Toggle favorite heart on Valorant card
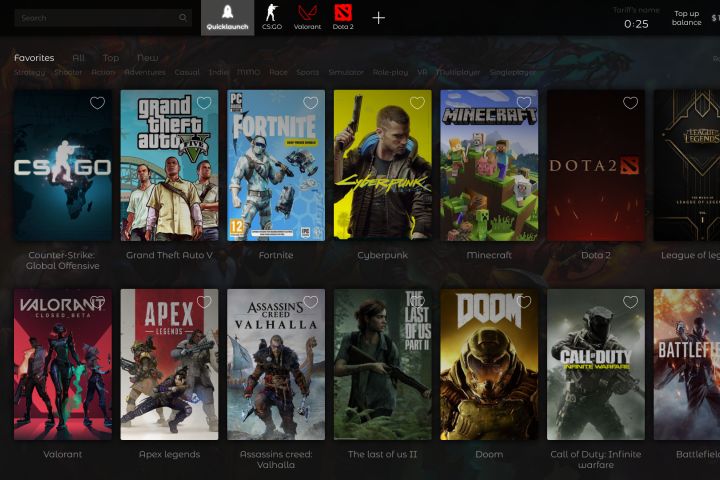720x480 pixels. tap(97, 302)
